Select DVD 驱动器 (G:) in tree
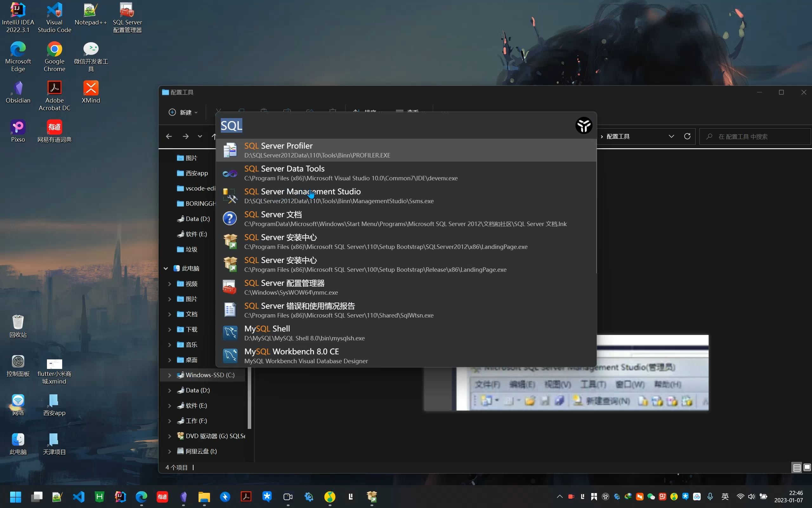The height and width of the screenshot is (508, 812). [211, 436]
